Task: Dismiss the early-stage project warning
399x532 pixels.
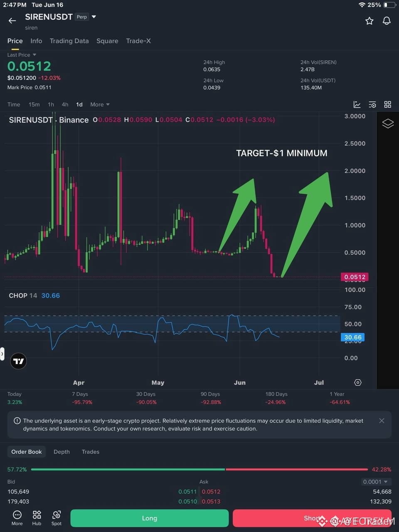Action: (382, 421)
